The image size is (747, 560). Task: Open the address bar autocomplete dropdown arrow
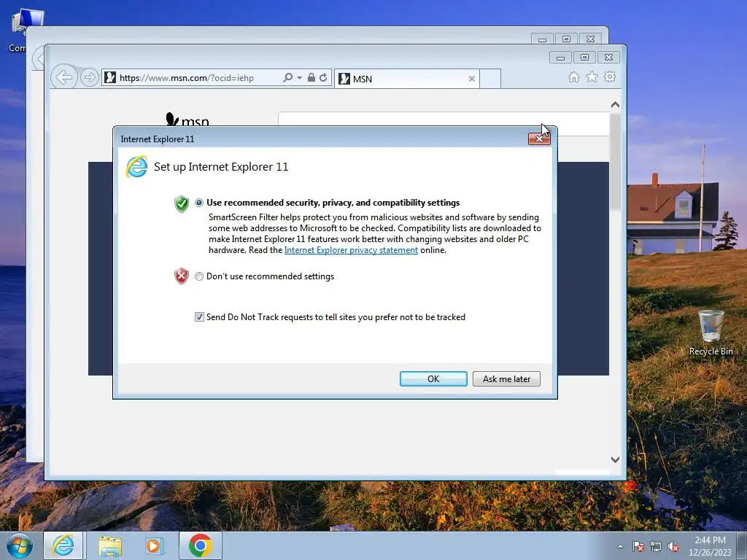[299, 77]
